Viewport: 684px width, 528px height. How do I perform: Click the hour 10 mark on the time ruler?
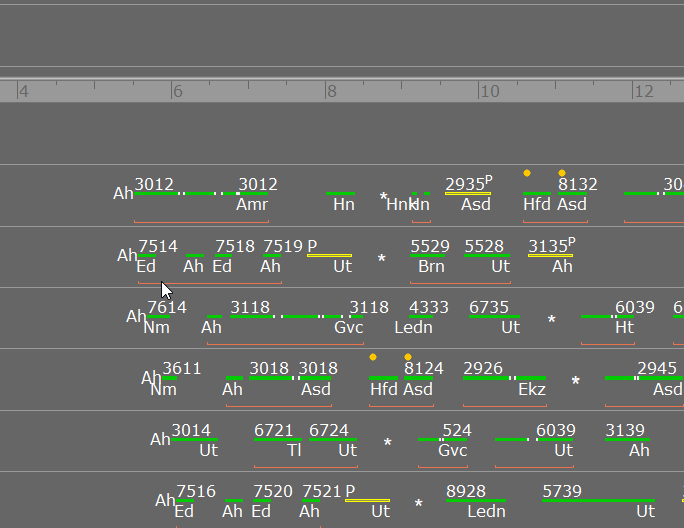click(489, 91)
